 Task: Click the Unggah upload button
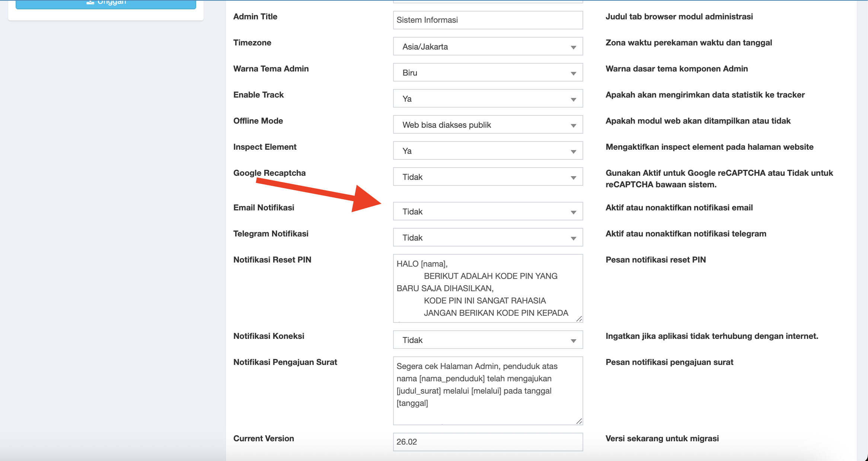click(106, 4)
